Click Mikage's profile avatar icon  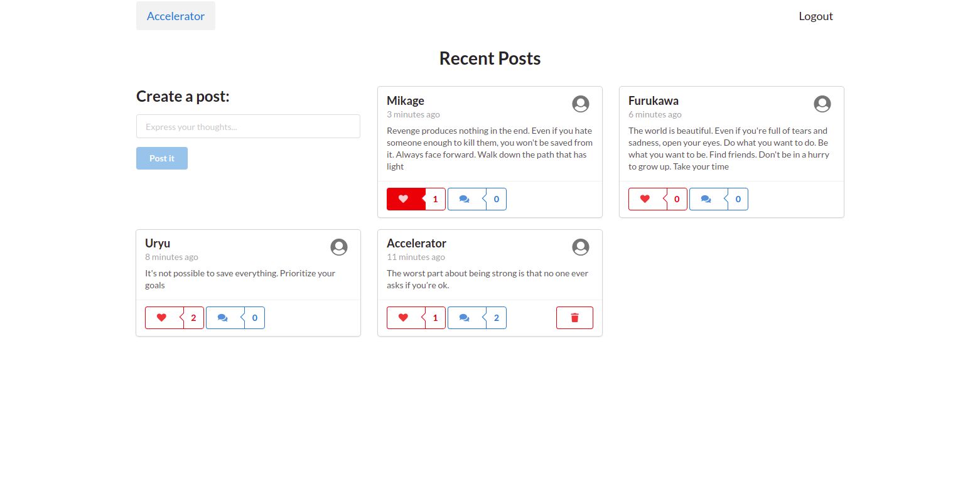click(581, 104)
